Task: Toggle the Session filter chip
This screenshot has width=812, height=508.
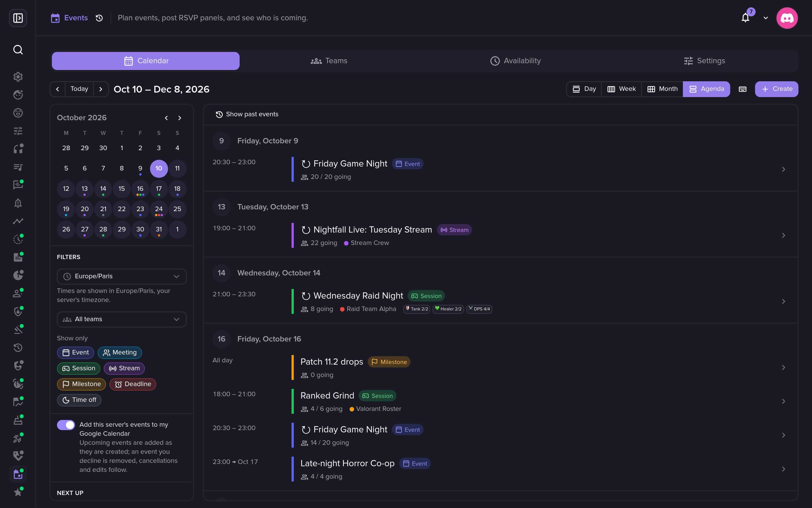Action: coord(78,368)
